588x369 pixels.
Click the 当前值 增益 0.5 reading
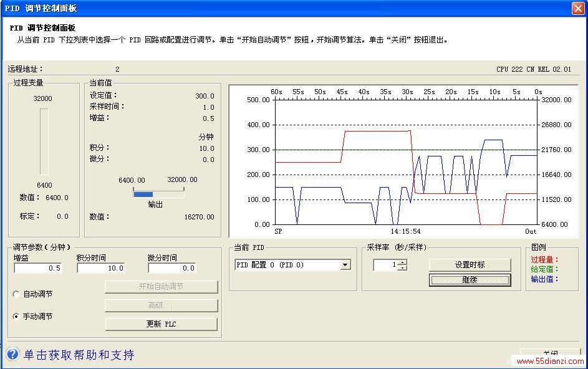point(208,118)
